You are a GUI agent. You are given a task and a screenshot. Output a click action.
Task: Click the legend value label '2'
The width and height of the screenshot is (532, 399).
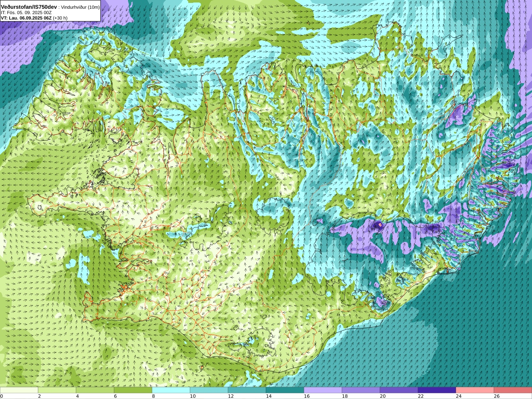(39, 396)
